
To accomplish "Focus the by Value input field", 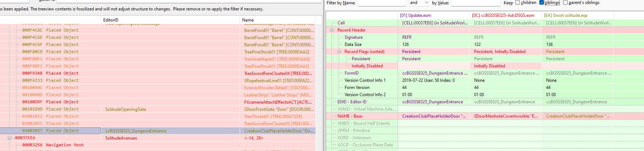I will (x=476, y=3).
